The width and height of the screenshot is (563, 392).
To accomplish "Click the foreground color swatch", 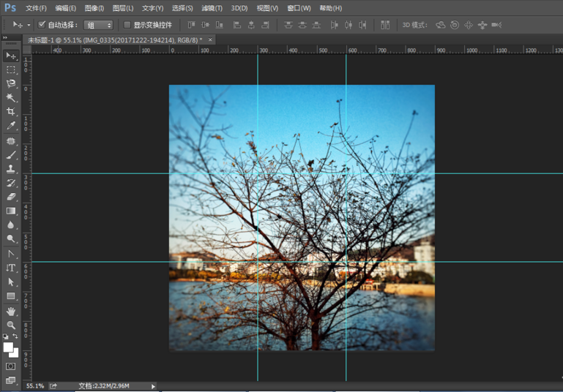I will pos(8,347).
